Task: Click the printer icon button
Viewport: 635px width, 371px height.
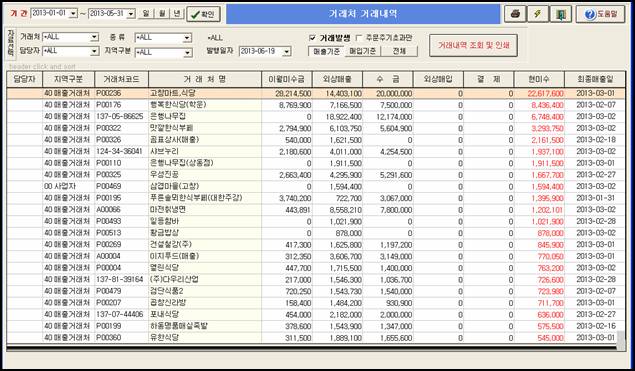Action: [x=515, y=14]
